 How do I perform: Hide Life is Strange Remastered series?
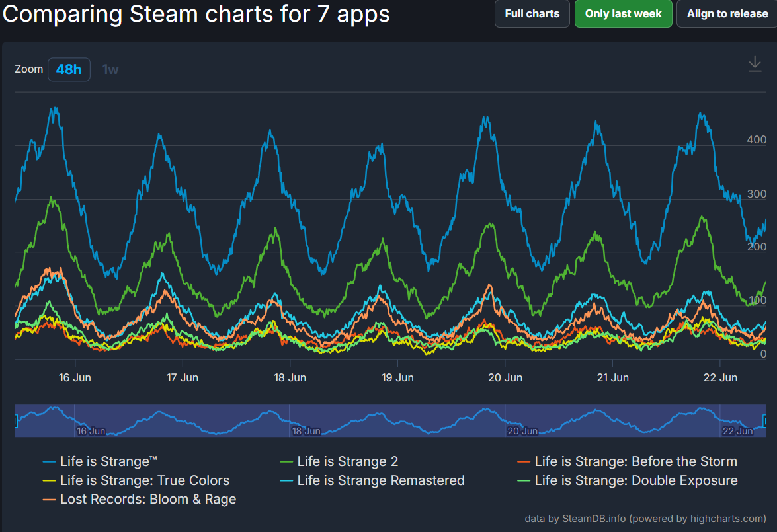click(372, 480)
